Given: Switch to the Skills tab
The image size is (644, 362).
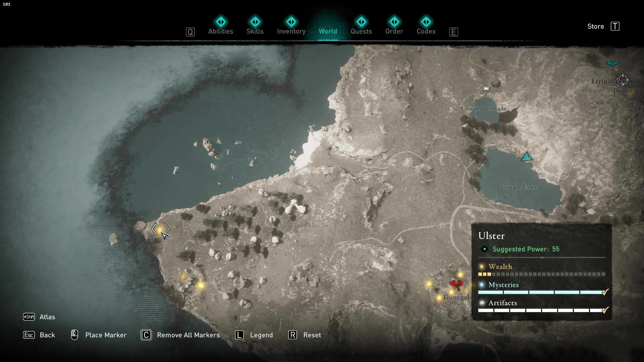Looking at the screenshot, I should (255, 26).
